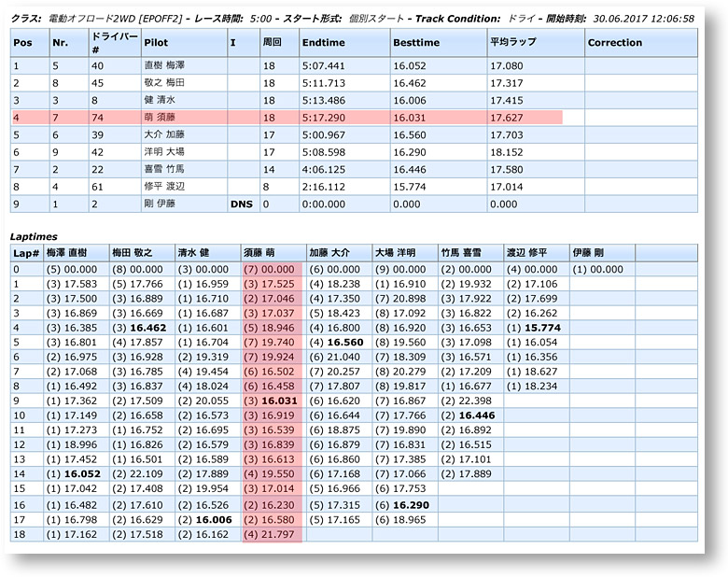This screenshot has width=728, height=577.
Task: Click the 平均ラップ column header
Action: coord(536,43)
